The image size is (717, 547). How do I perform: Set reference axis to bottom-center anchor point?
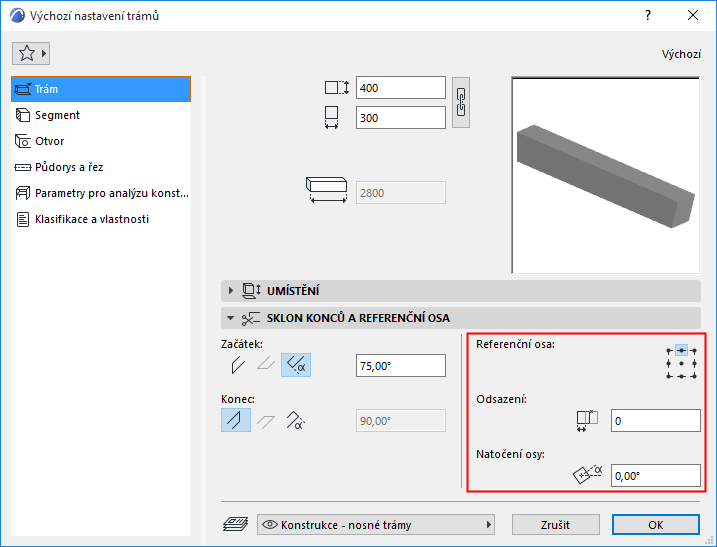(x=681, y=376)
